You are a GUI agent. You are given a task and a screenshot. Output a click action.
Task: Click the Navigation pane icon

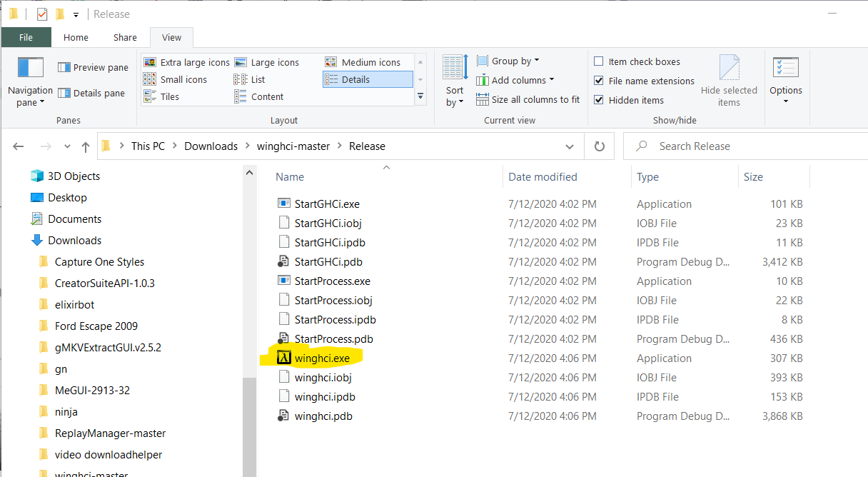[x=30, y=68]
